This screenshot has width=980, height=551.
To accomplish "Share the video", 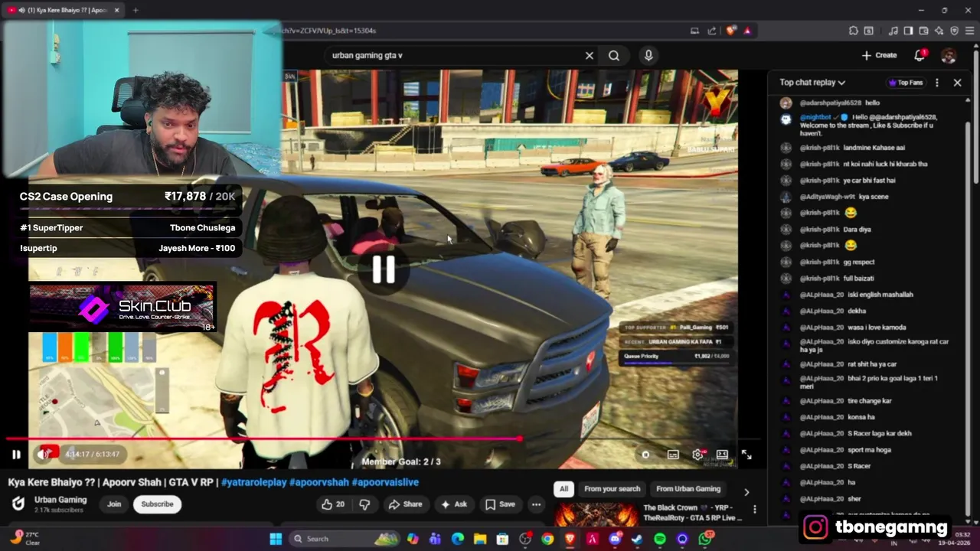I will [x=405, y=504].
